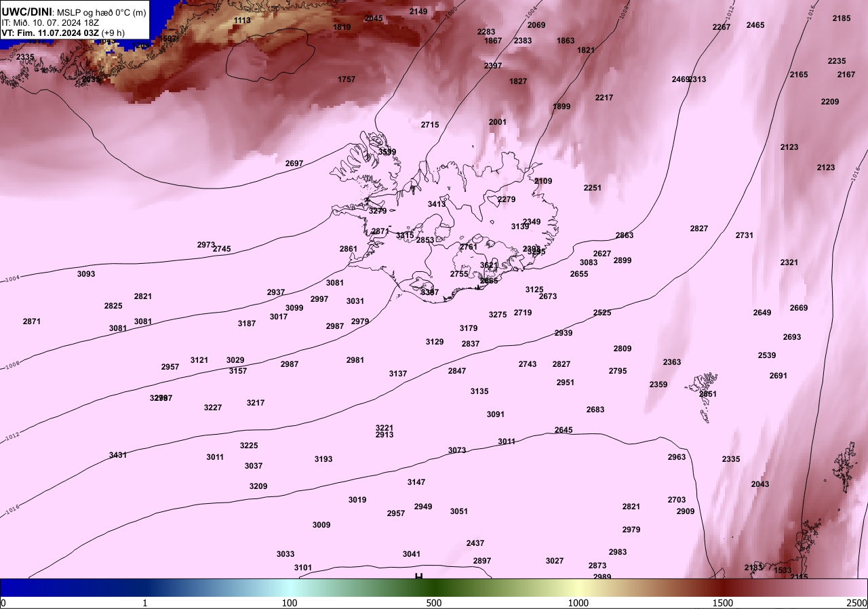
Task: Click the freezing level value 2703
Action: 677,500
